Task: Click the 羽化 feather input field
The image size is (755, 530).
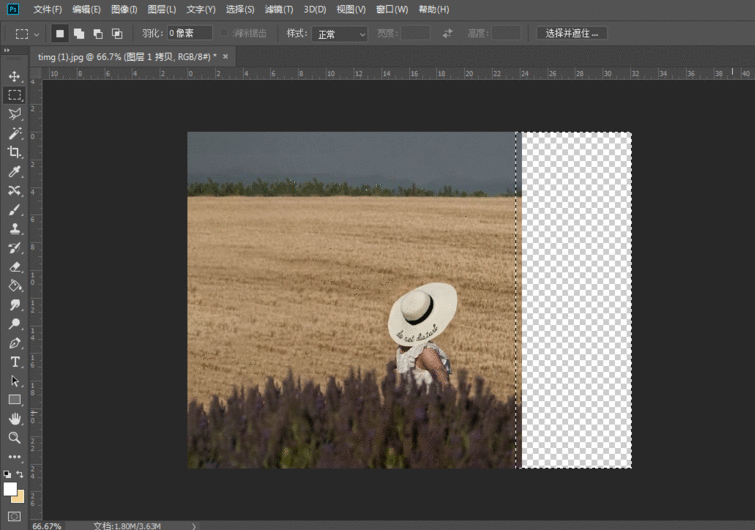Action: point(188,34)
